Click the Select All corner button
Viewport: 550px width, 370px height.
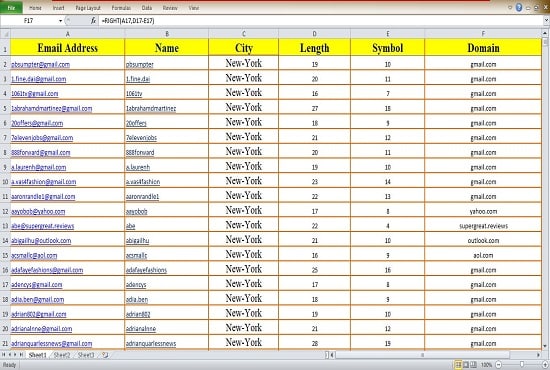5,34
